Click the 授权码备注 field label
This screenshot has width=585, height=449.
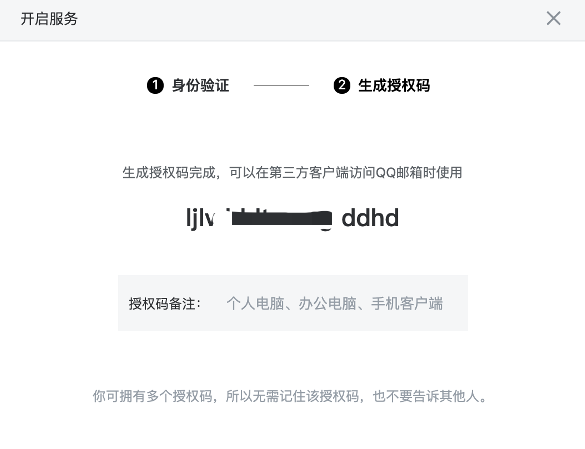pos(165,303)
